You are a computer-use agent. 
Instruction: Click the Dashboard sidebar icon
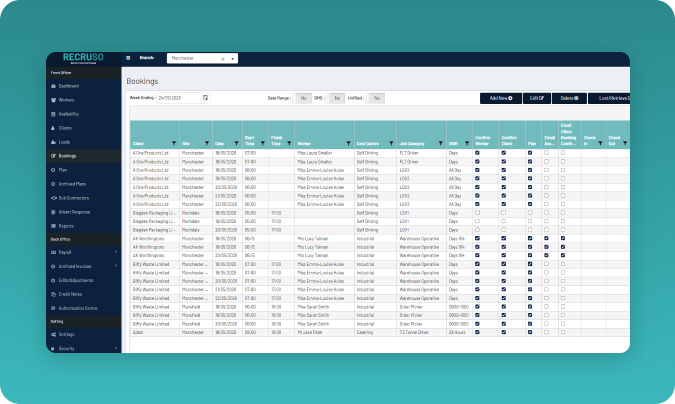53,86
